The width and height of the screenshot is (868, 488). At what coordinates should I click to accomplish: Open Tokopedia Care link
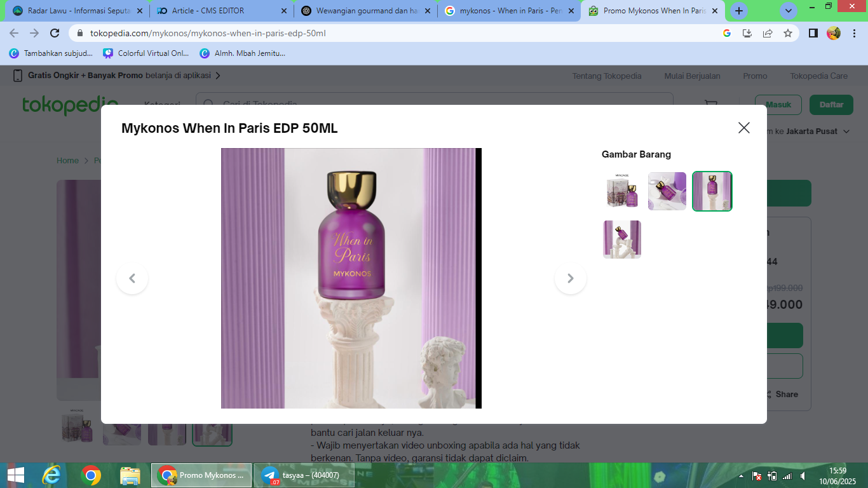pyautogui.click(x=818, y=76)
